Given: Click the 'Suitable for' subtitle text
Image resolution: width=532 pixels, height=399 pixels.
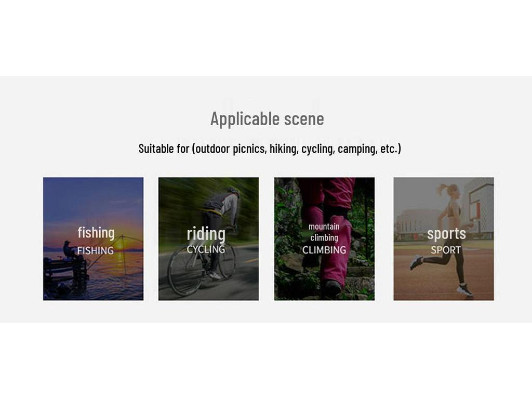Looking at the screenshot, I should 270,149.
